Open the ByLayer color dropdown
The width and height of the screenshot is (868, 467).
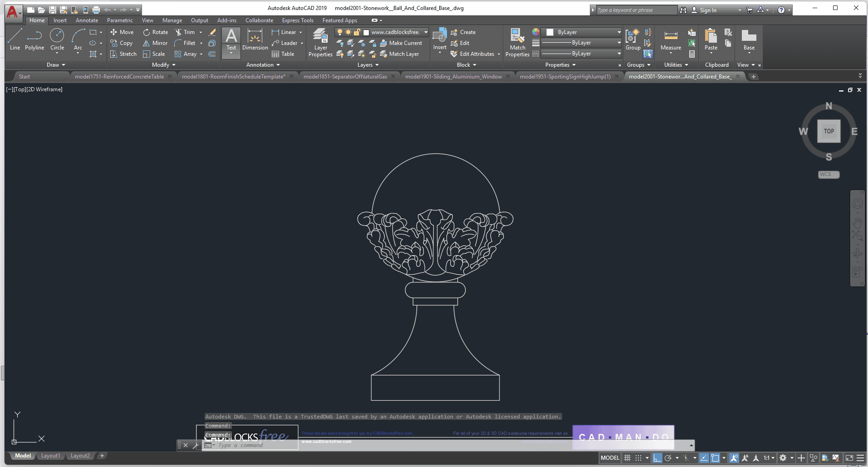[619, 32]
